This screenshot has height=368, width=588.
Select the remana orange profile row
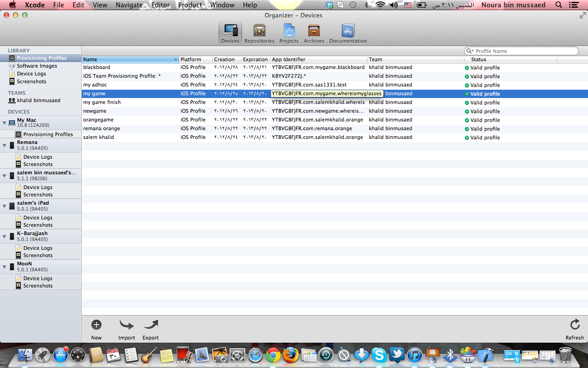point(335,128)
